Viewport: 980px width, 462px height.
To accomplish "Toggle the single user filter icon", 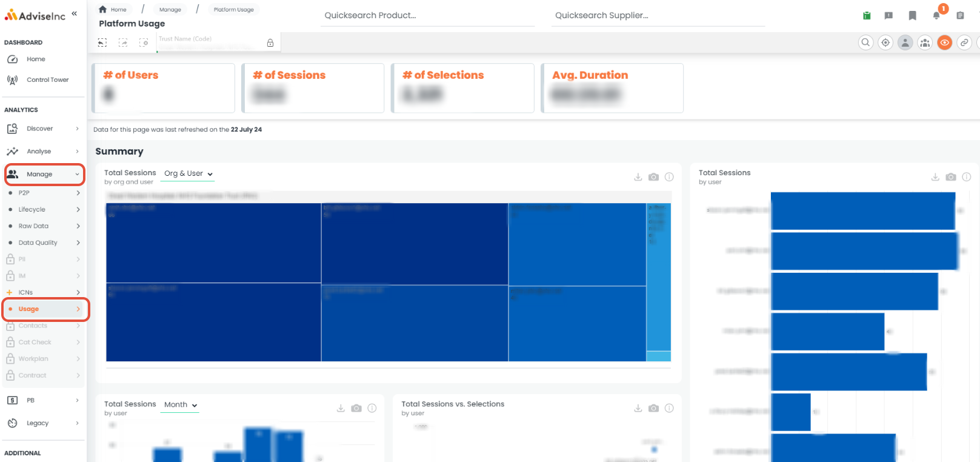I will pos(905,42).
